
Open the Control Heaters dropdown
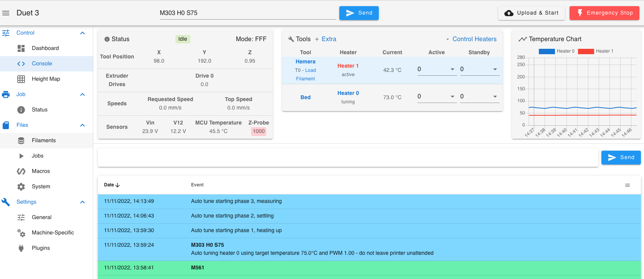click(x=471, y=39)
